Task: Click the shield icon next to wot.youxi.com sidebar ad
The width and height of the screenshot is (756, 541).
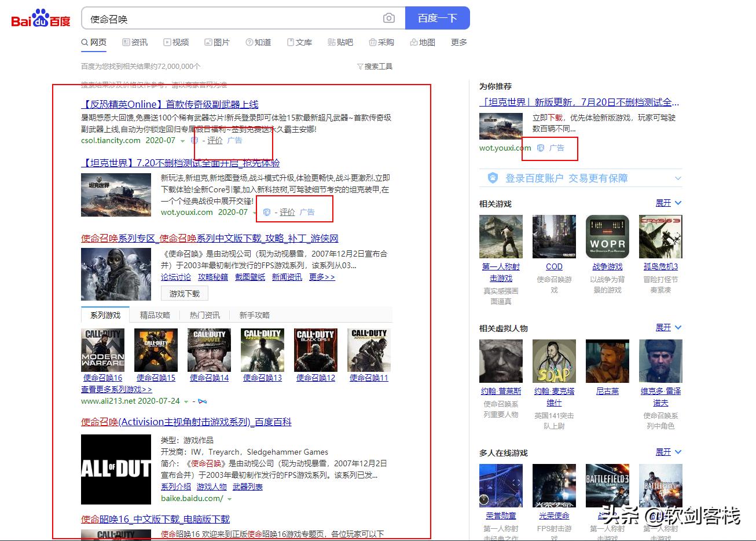Action: tap(541, 148)
